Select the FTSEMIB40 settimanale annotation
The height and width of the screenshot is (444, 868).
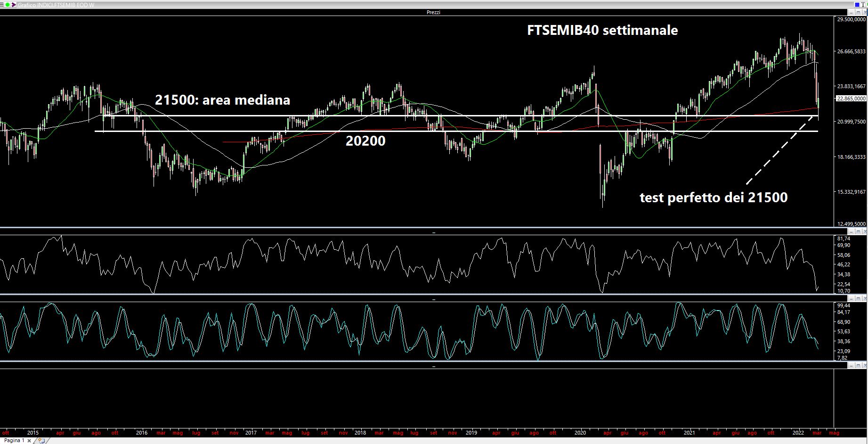coord(602,30)
